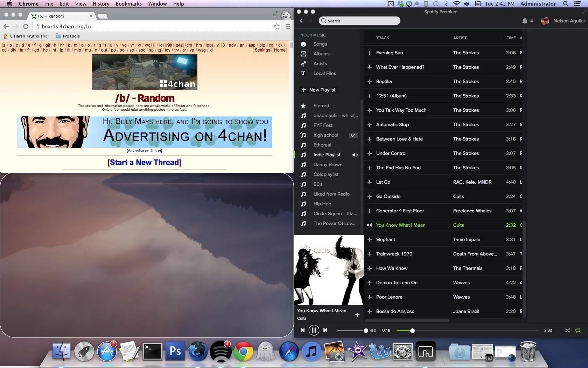Go to the previous Spotify track
Viewport: 588px width, 368px height.
pyautogui.click(x=303, y=330)
